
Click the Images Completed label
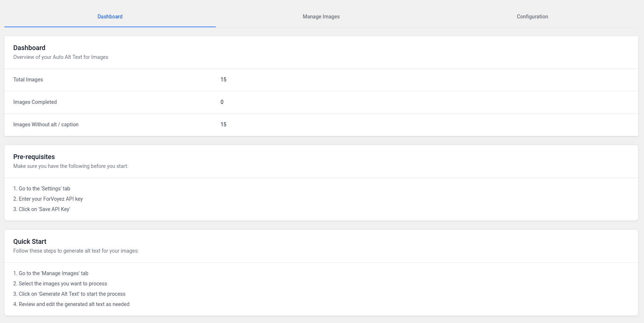point(35,102)
